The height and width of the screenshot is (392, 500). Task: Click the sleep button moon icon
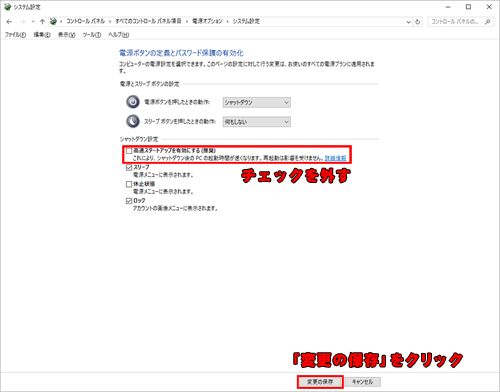(133, 121)
